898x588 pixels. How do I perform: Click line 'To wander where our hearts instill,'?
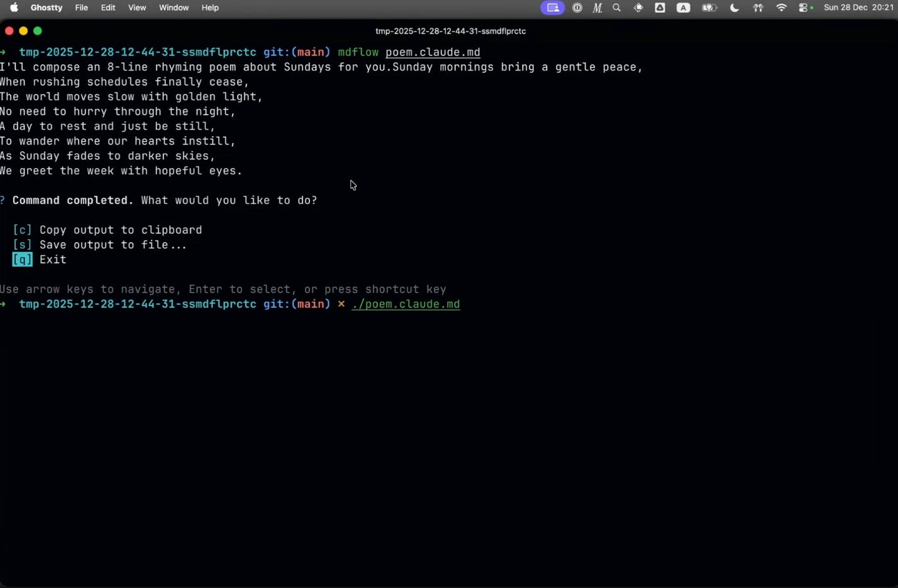[x=118, y=141]
